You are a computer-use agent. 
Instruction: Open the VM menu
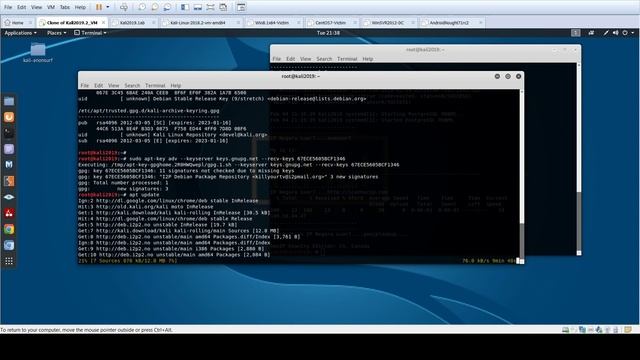point(51,7)
